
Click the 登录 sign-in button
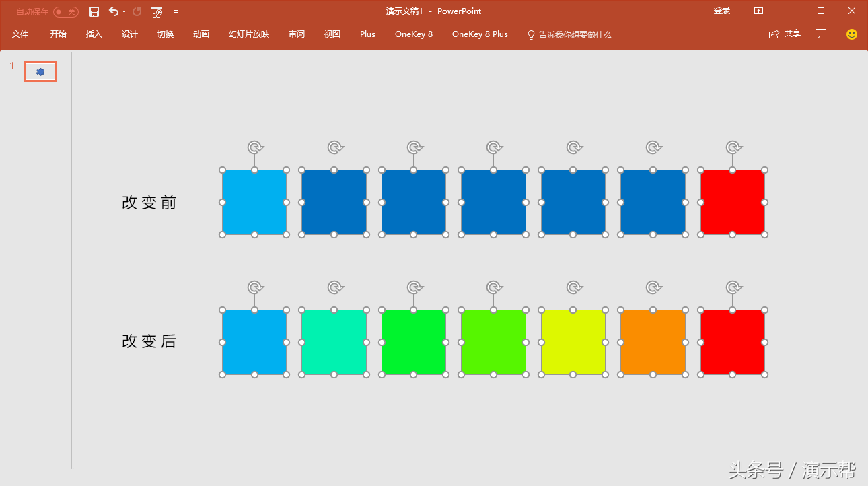point(722,11)
